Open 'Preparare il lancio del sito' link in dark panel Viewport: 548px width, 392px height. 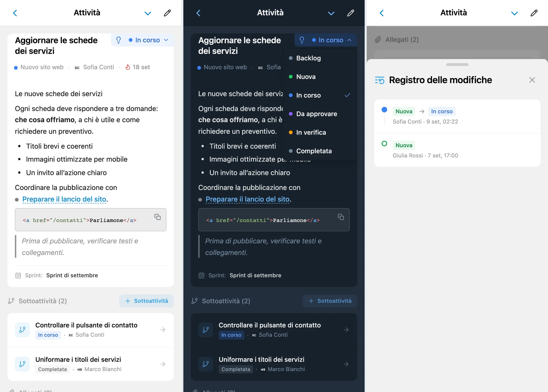[x=248, y=199]
